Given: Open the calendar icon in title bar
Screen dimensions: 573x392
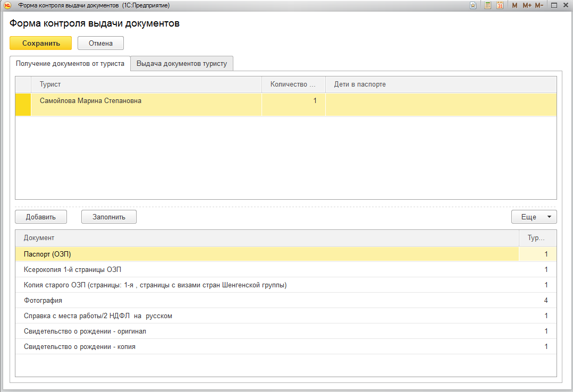Looking at the screenshot, I should point(500,5).
